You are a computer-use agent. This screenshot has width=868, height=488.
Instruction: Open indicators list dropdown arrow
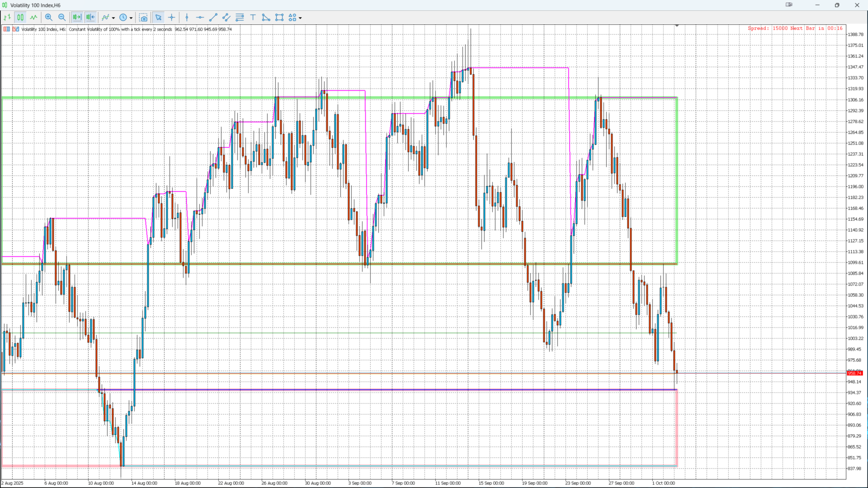(x=113, y=18)
